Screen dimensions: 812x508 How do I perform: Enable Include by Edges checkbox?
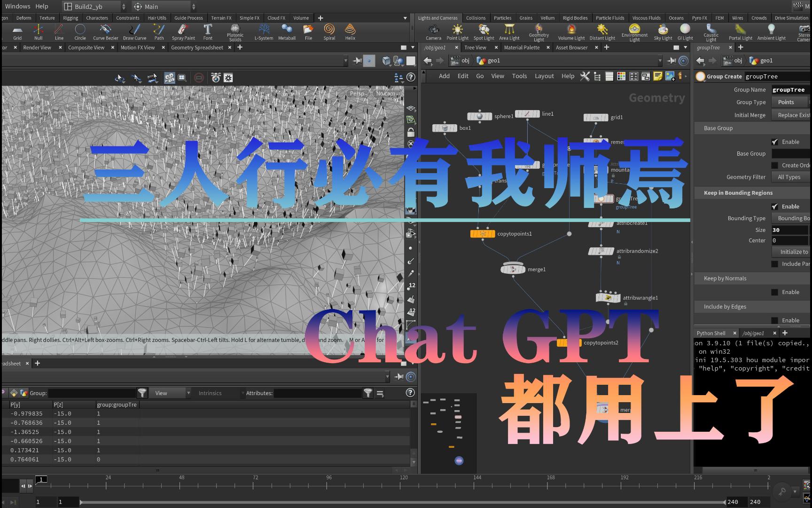(x=774, y=320)
